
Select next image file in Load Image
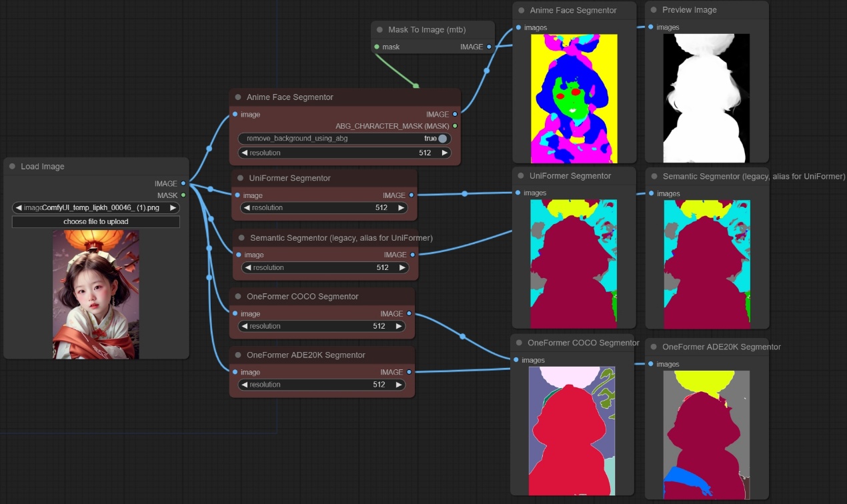click(x=173, y=207)
